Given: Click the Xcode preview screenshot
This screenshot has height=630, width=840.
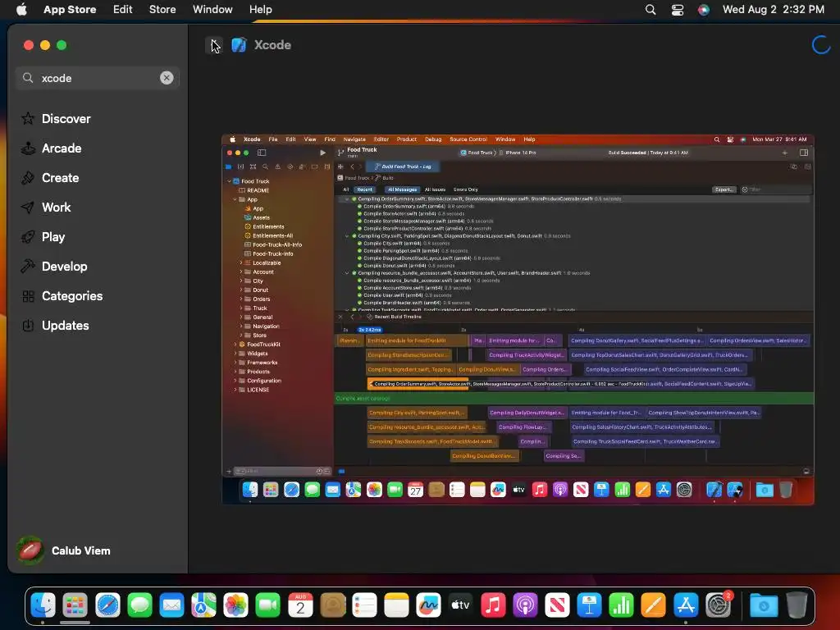Looking at the screenshot, I should 518,319.
